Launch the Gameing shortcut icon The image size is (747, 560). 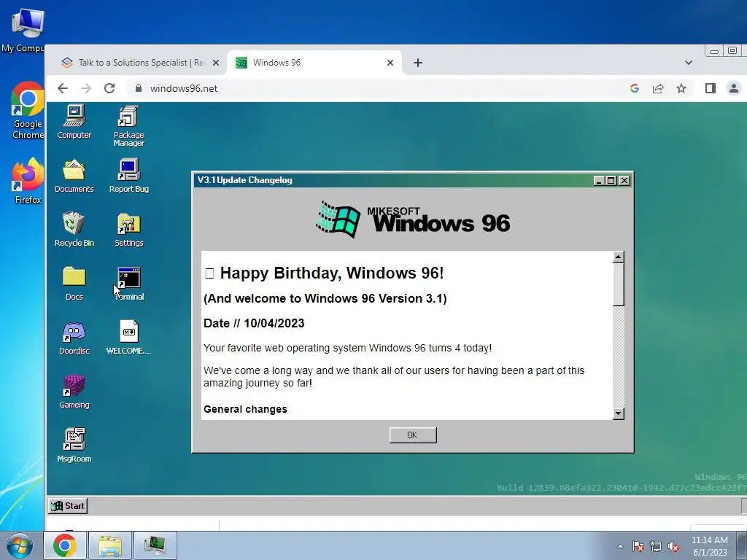click(74, 392)
